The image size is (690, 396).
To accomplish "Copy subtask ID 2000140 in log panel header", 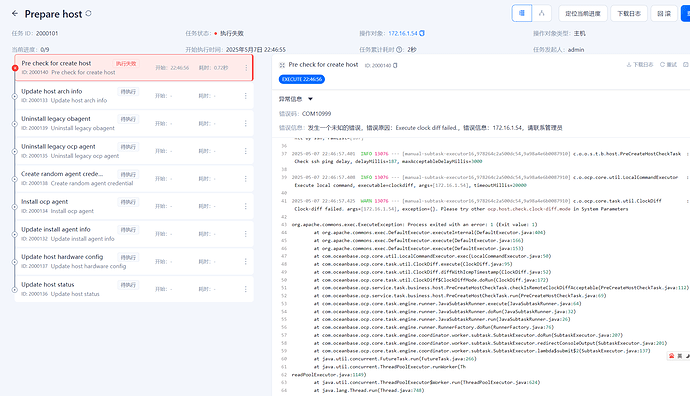I will (x=395, y=65).
